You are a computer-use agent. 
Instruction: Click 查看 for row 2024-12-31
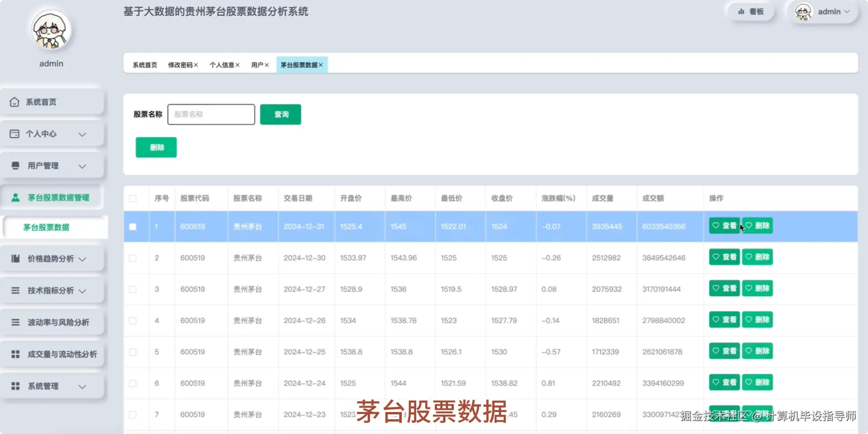tap(724, 226)
